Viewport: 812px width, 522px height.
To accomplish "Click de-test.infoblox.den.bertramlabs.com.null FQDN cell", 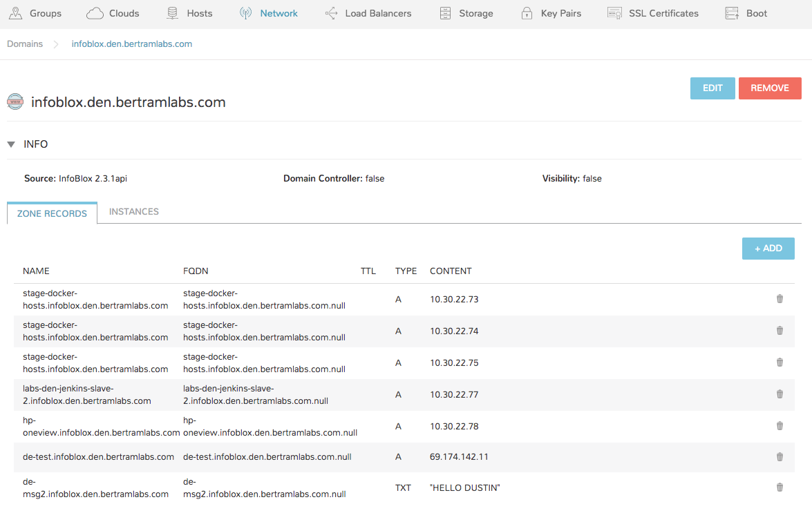I will click(267, 457).
